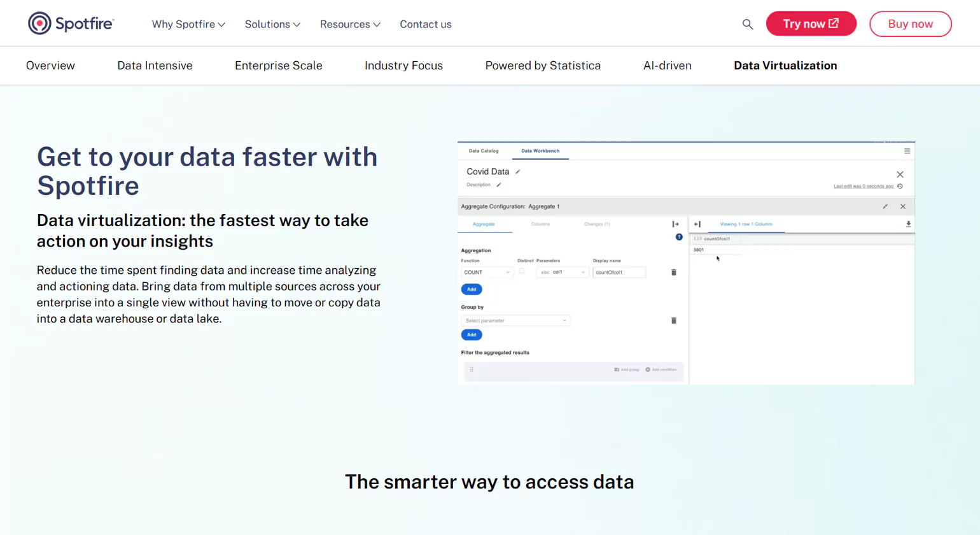This screenshot has height=535, width=980.
Task: Delete the COUNT aggregation row with trash icon
Action: 674,272
